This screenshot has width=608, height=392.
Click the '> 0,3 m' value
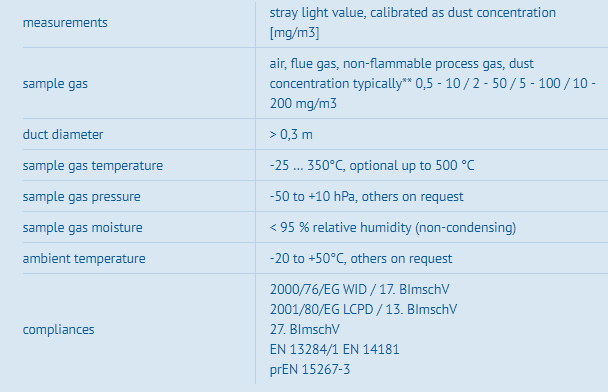coord(291,134)
